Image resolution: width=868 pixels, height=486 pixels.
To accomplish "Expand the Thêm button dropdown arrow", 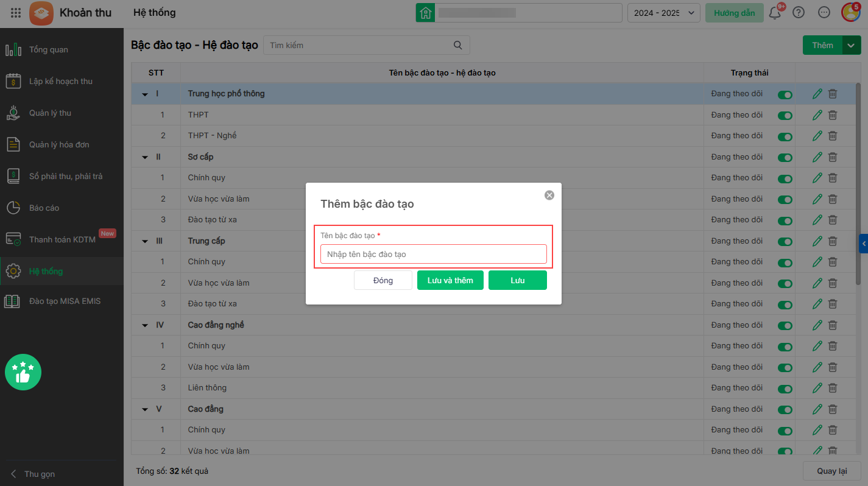I will click(851, 46).
